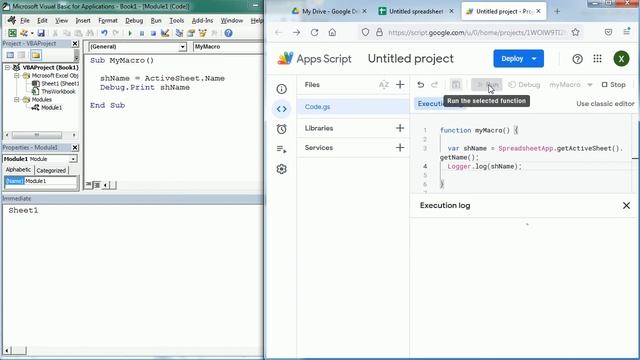Select Sheet1 in the VBA project tree
The height and width of the screenshot is (360, 640).
point(60,84)
